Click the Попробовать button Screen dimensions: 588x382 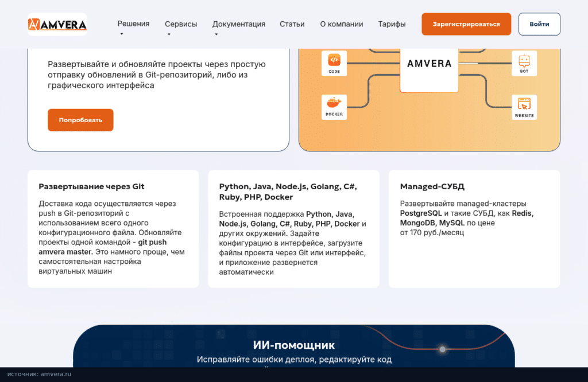[80, 120]
